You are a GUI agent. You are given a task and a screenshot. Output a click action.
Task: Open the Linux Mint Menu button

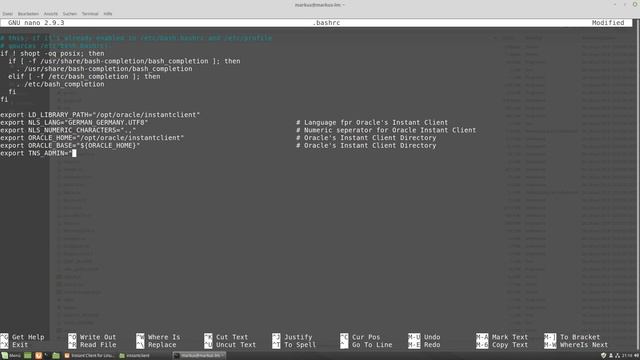point(11,356)
